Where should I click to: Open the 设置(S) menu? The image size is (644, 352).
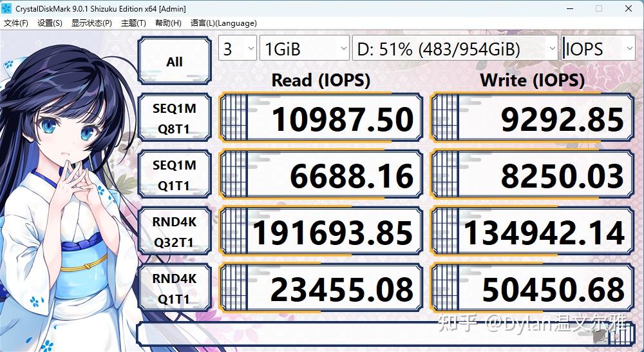pyautogui.click(x=50, y=23)
